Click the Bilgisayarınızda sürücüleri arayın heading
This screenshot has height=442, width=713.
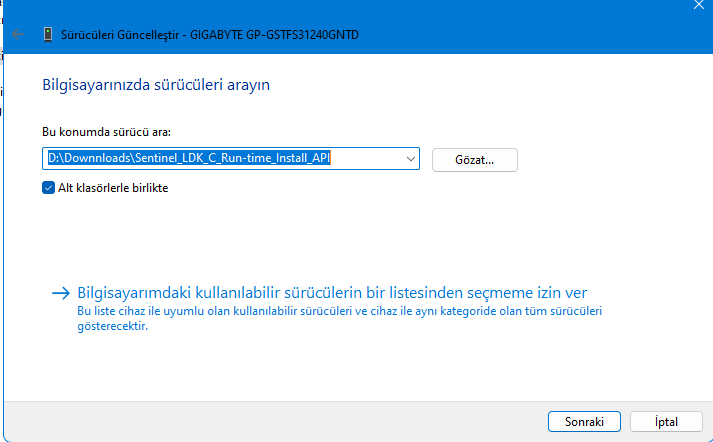click(x=156, y=85)
